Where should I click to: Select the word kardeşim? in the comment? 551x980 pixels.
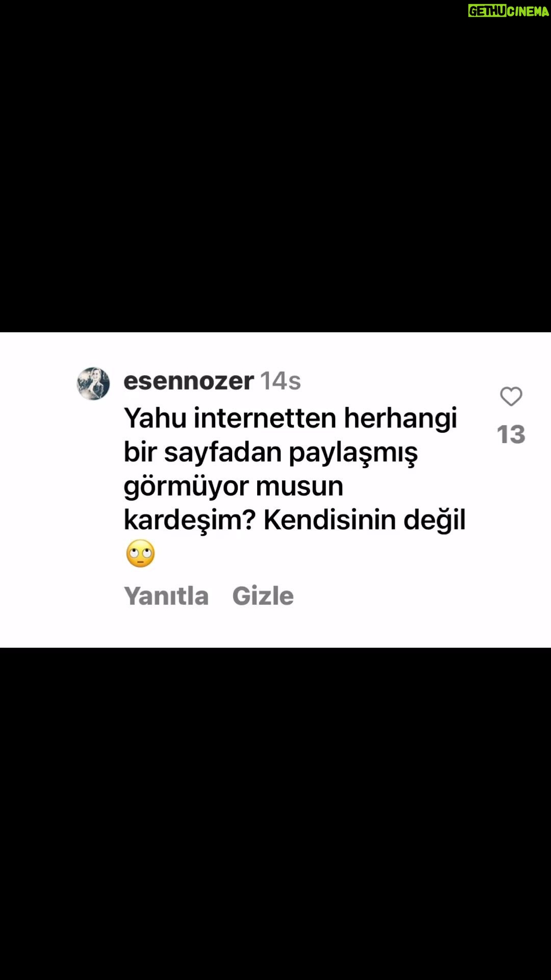(189, 521)
